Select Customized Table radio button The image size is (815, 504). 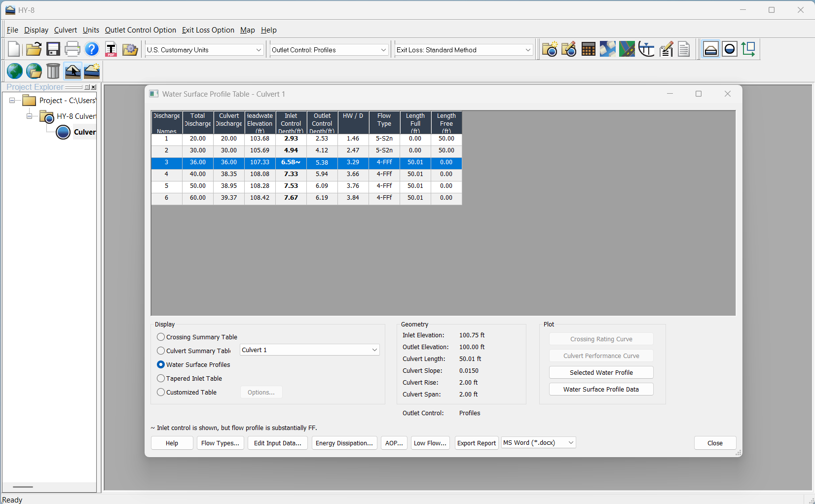point(161,392)
